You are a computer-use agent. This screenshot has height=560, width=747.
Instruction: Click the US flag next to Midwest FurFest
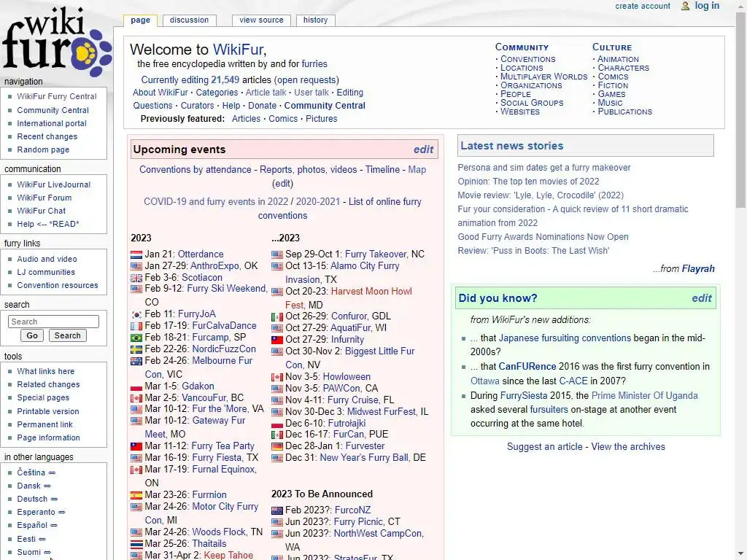click(276, 412)
